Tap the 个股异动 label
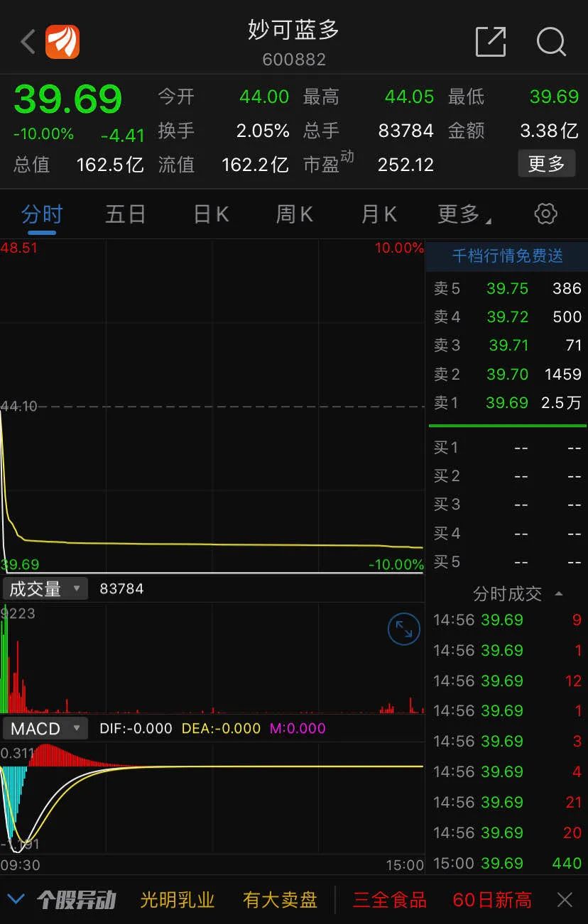Screen dimensions: 588x924 coord(76,900)
